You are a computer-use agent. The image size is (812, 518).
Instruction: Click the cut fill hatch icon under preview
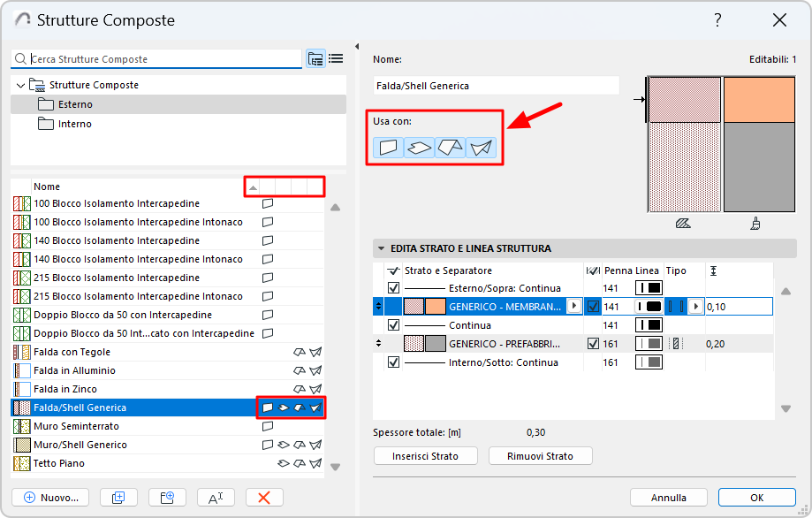tap(683, 224)
